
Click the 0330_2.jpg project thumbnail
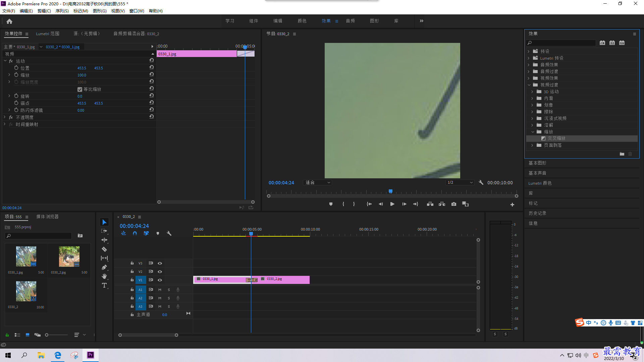tap(69, 256)
